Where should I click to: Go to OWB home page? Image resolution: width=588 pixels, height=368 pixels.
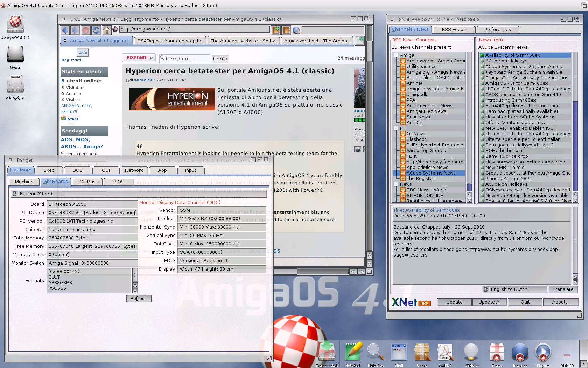tap(106, 30)
